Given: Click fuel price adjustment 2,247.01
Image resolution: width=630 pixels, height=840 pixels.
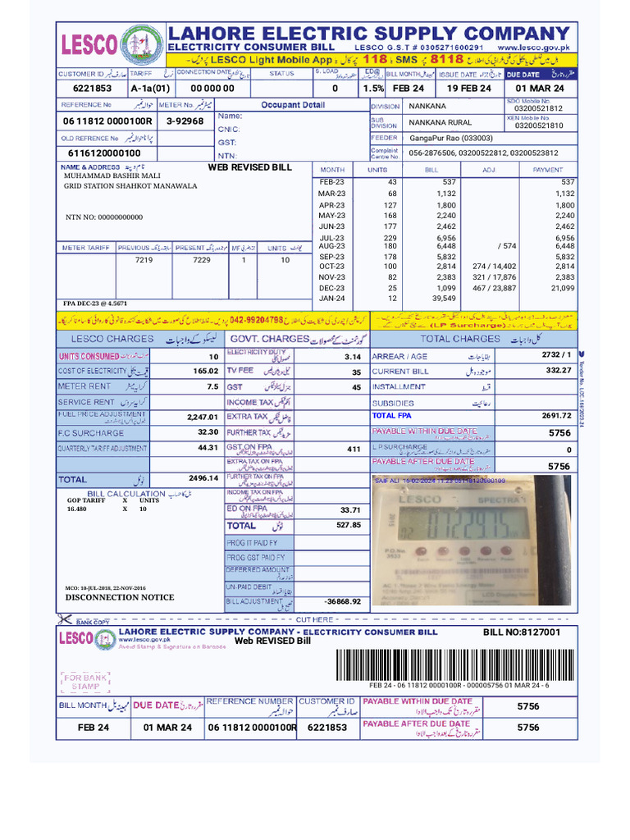Looking at the screenshot, I should [203, 417].
